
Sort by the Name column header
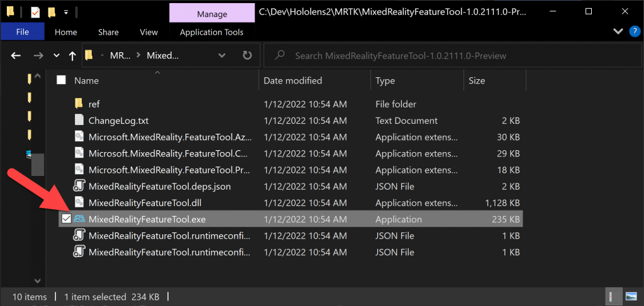click(x=86, y=80)
